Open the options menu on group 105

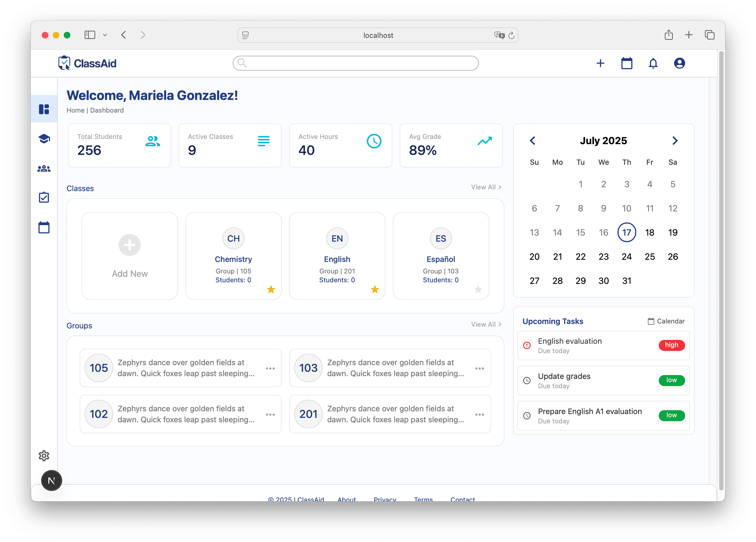(x=270, y=368)
